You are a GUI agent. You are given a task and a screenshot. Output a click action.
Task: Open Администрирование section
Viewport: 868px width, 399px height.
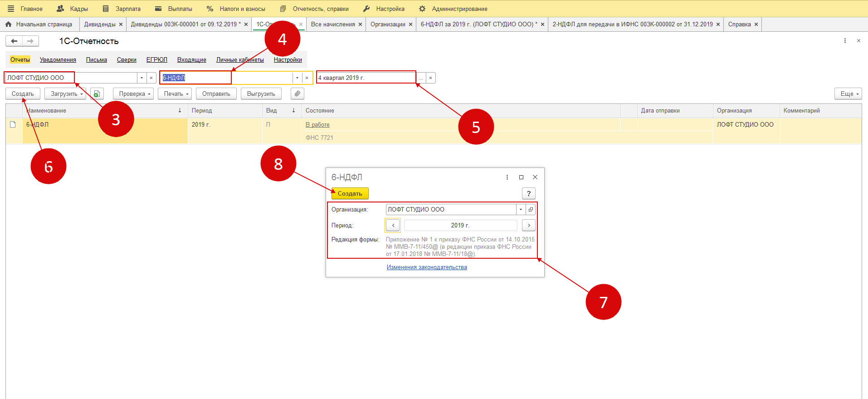pyautogui.click(x=453, y=9)
